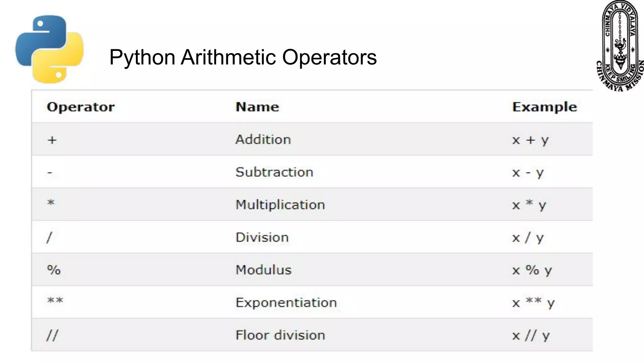
Task: Click the Exponentiation name text
Action: coord(286,303)
